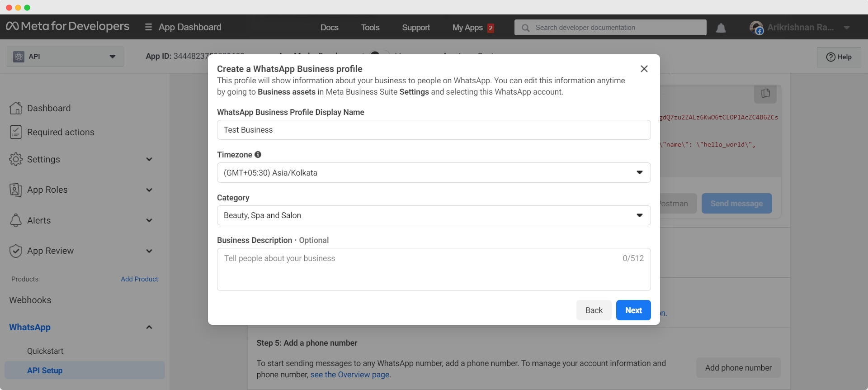Collapse the WhatsApp section

pos(149,327)
